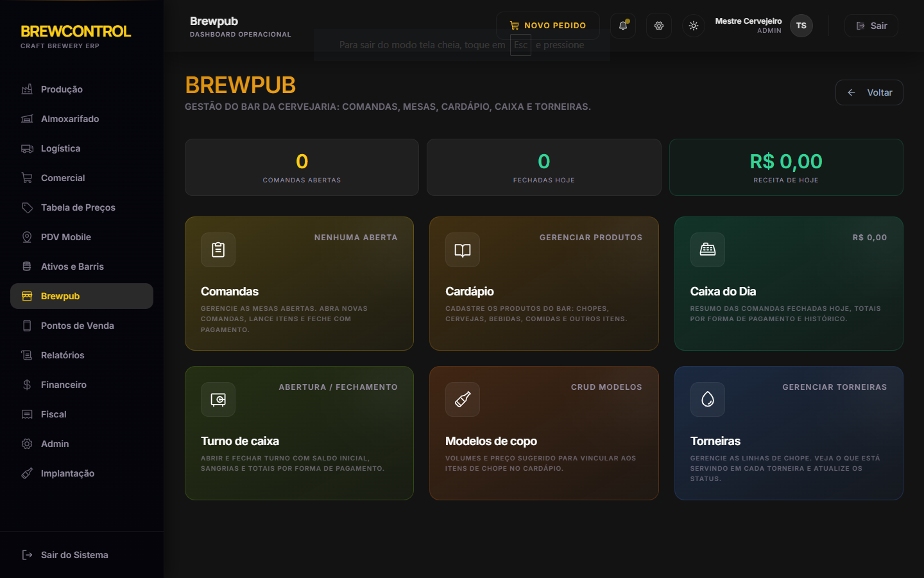Viewport: 924px width, 578px height.
Task: Open the Turno de caixa card title
Action: click(240, 441)
